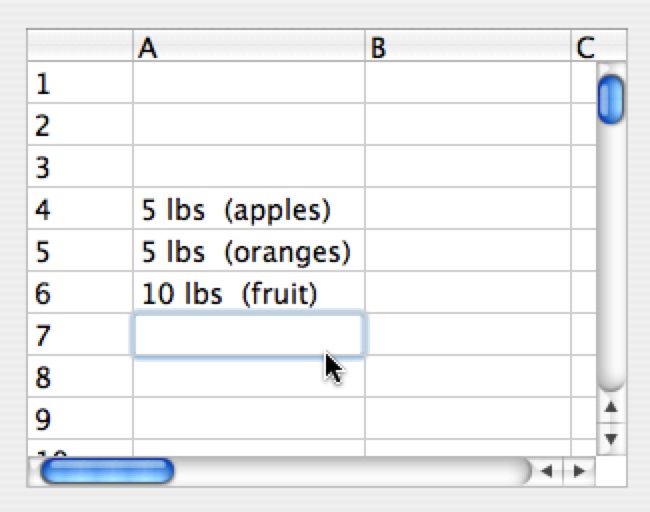Select column A header
Image resolution: width=650 pixels, height=512 pixels.
(248, 47)
